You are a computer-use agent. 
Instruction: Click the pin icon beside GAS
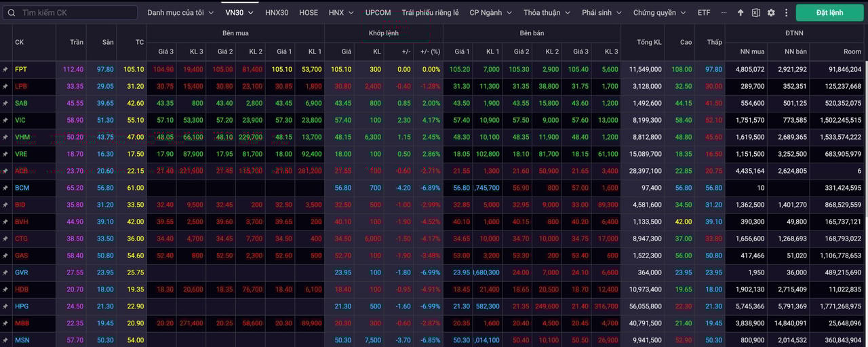[x=5, y=256]
